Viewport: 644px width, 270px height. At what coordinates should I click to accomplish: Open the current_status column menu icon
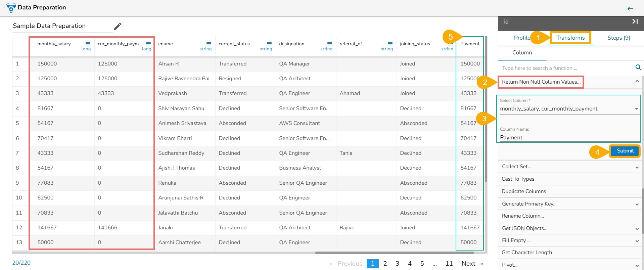click(269, 44)
